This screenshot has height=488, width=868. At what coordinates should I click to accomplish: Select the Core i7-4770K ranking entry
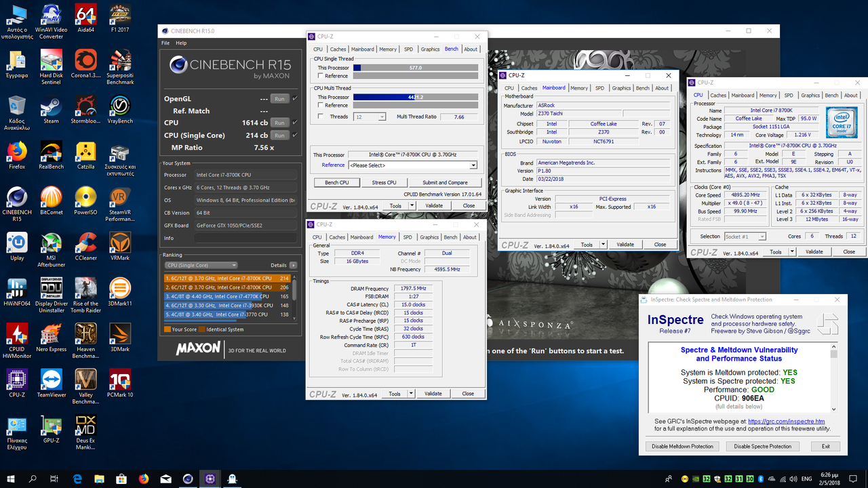tap(226, 296)
